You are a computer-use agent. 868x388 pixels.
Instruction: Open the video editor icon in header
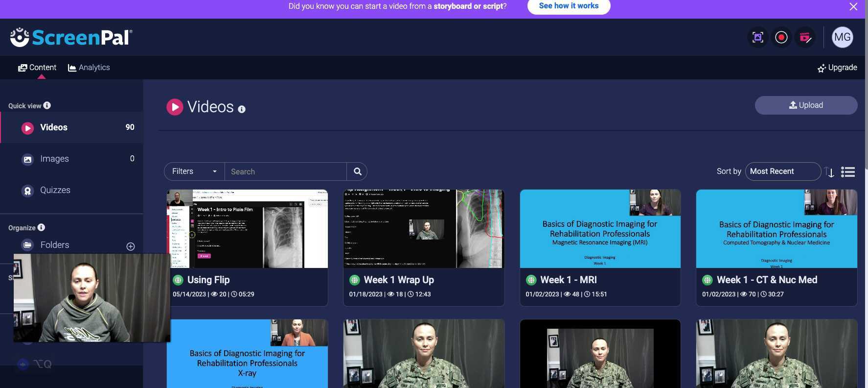805,37
